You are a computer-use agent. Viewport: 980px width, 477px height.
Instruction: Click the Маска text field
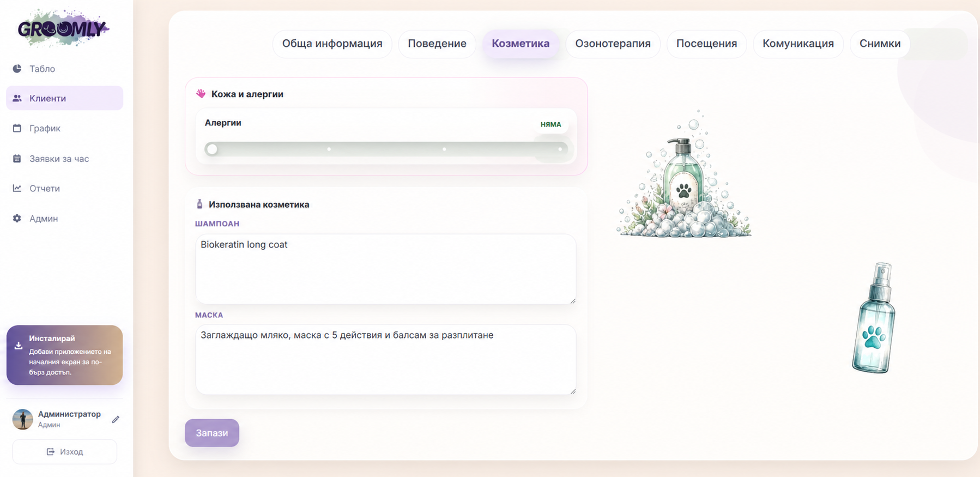point(386,359)
